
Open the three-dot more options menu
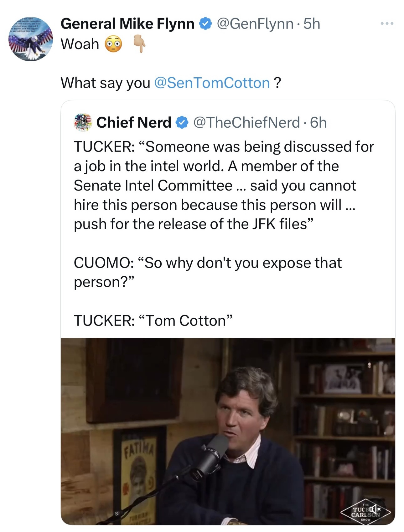[x=387, y=24]
